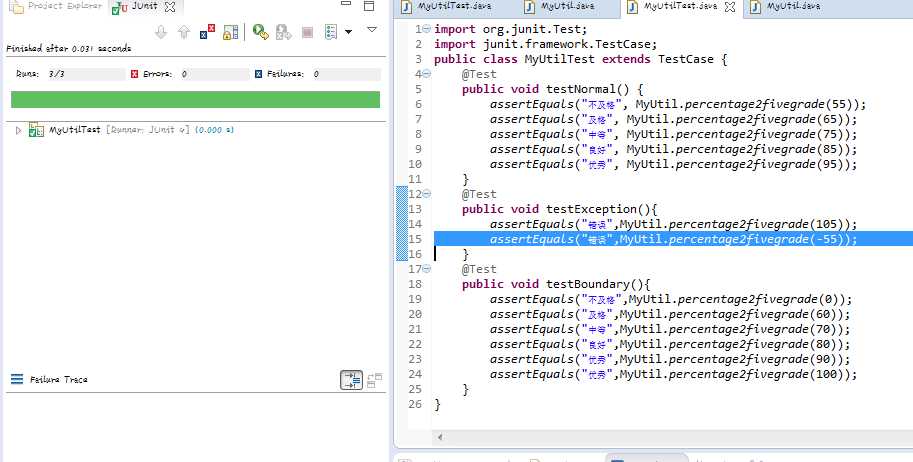
Task: Click the assertEquals line with percentage2fivegrade(100)
Action: tap(674, 374)
